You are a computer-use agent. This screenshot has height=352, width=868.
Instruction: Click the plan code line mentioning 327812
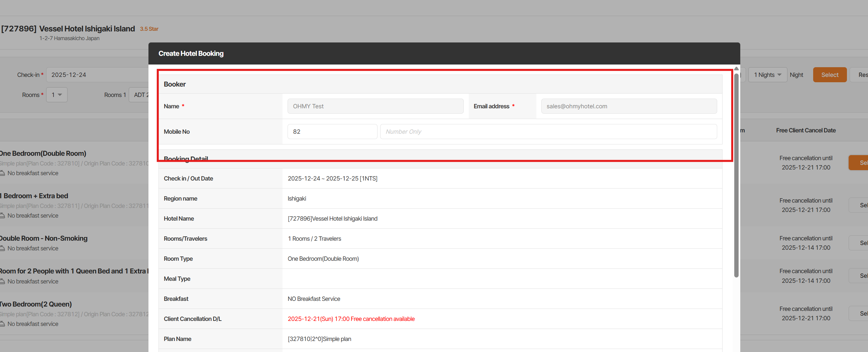pos(74,314)
